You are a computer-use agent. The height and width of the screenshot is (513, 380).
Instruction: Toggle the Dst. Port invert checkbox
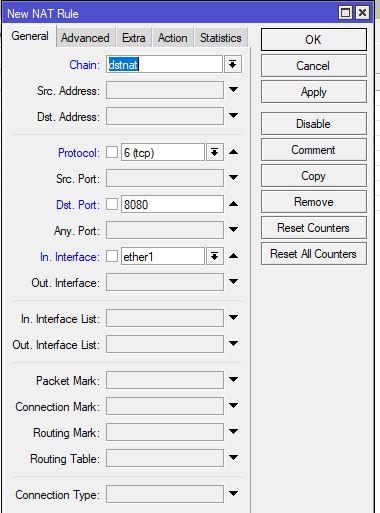tap(112, 204)
